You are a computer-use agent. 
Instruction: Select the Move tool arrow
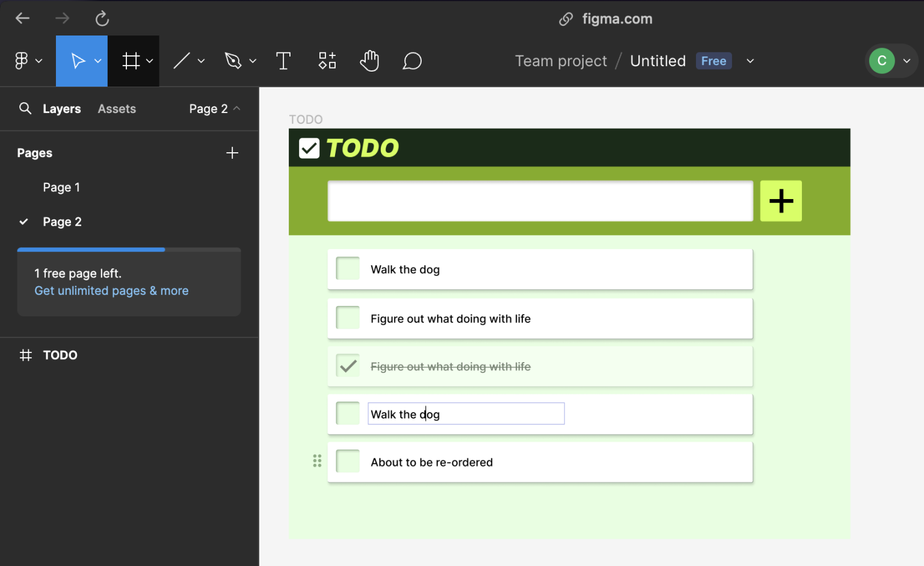click(x=78, y=61)
